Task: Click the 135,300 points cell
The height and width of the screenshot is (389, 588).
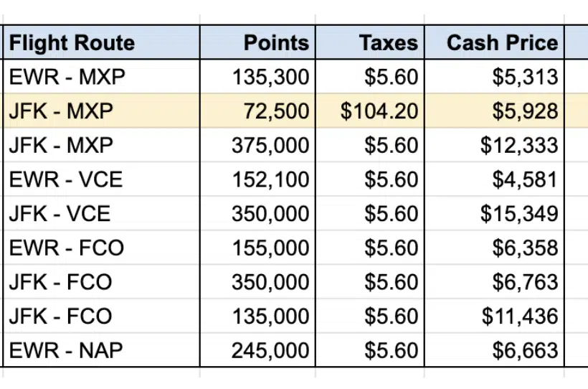Action: [270, 77]
